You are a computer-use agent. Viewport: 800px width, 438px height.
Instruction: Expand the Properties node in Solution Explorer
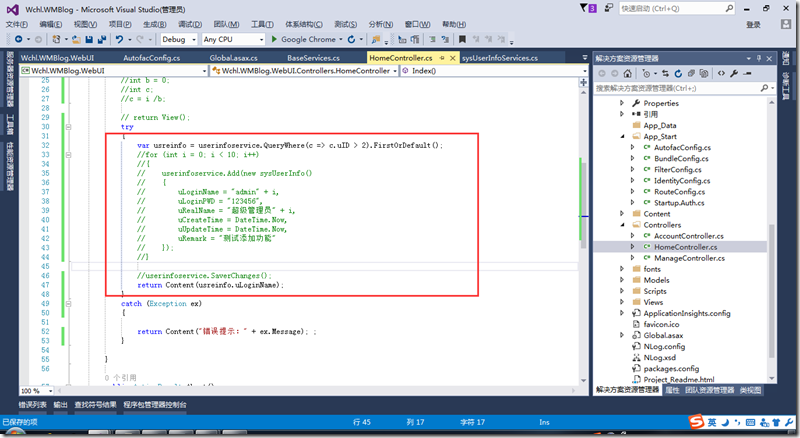pos(622,103)
